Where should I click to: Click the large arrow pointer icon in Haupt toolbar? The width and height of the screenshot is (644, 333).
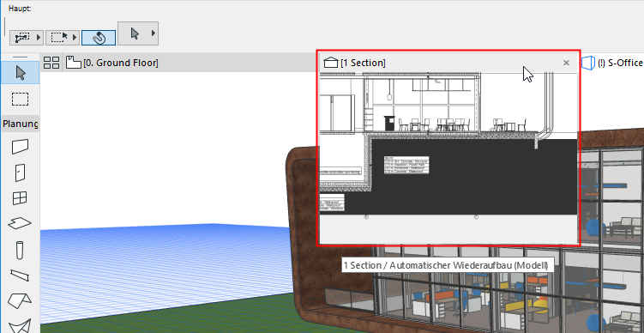[x=135, y=33]
